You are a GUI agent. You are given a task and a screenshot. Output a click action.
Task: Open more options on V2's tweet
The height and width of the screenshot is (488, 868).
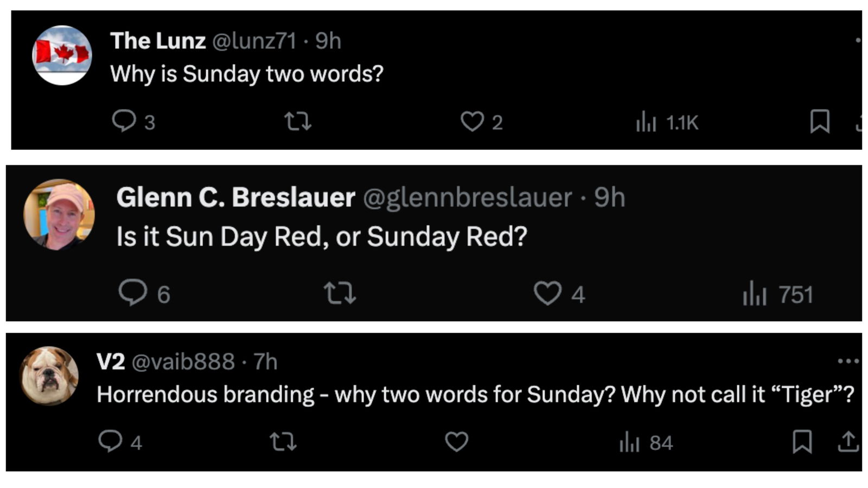click(x=848, y=361)
